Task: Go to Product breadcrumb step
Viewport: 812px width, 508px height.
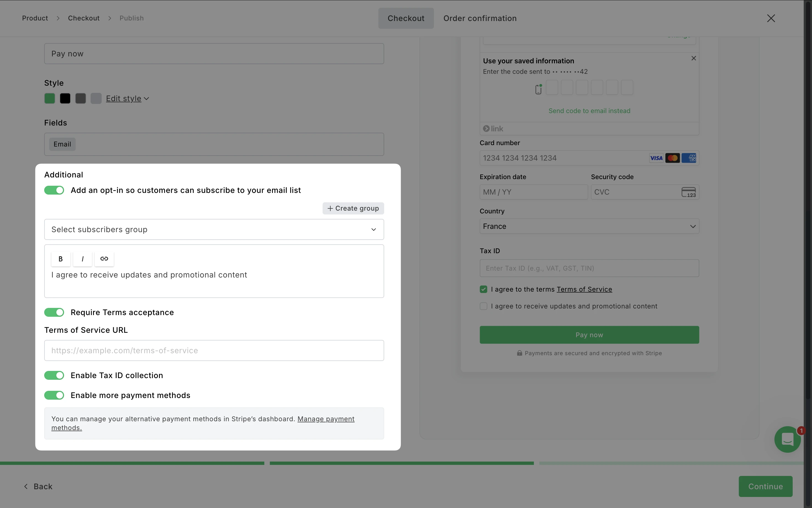Action: (x=35, y=18)
